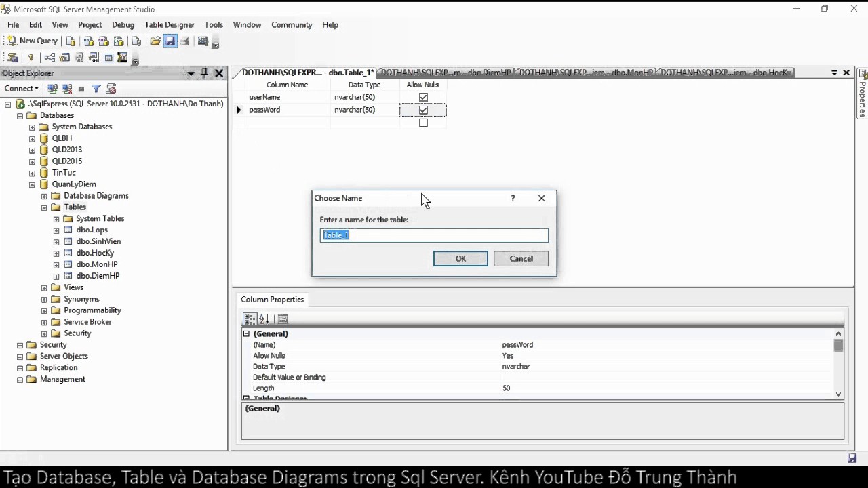
Task: Expand the dbo.SinhVien table node
Action: [56, 242]
